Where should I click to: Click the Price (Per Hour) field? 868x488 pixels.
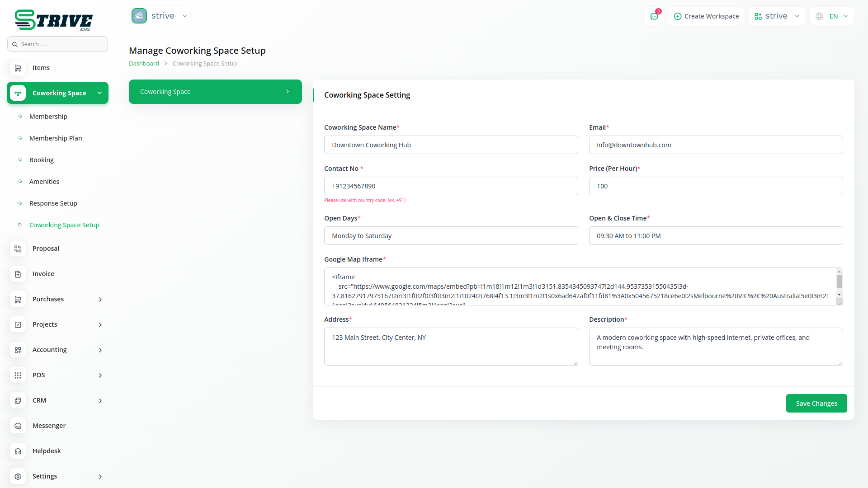pos(716,186)
